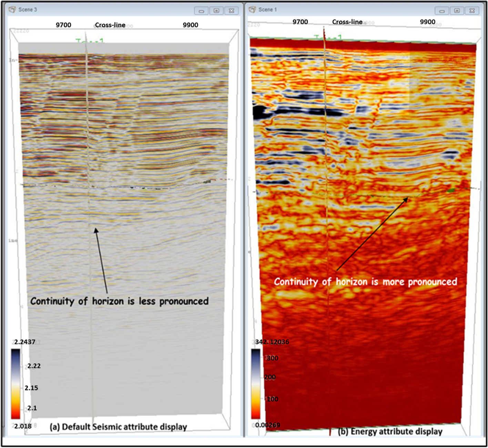Click the Scene 1 title text

tap(268, 9)
